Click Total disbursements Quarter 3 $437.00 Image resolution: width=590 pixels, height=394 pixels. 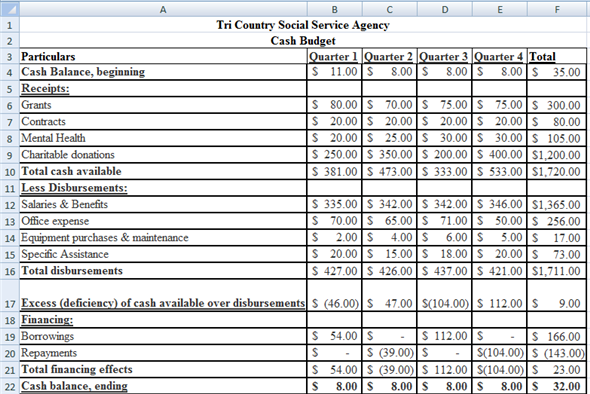pos(444,271)
